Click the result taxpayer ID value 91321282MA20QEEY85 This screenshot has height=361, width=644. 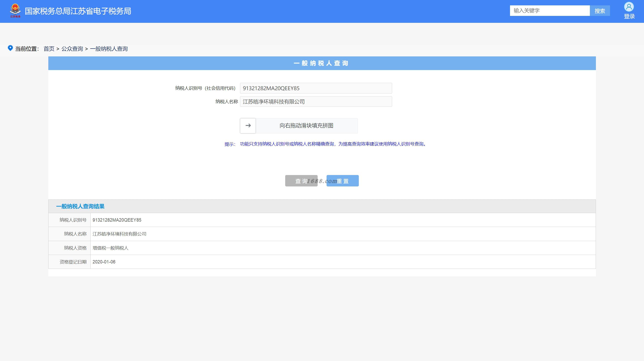pyautogui.click(x=117, y=220)
